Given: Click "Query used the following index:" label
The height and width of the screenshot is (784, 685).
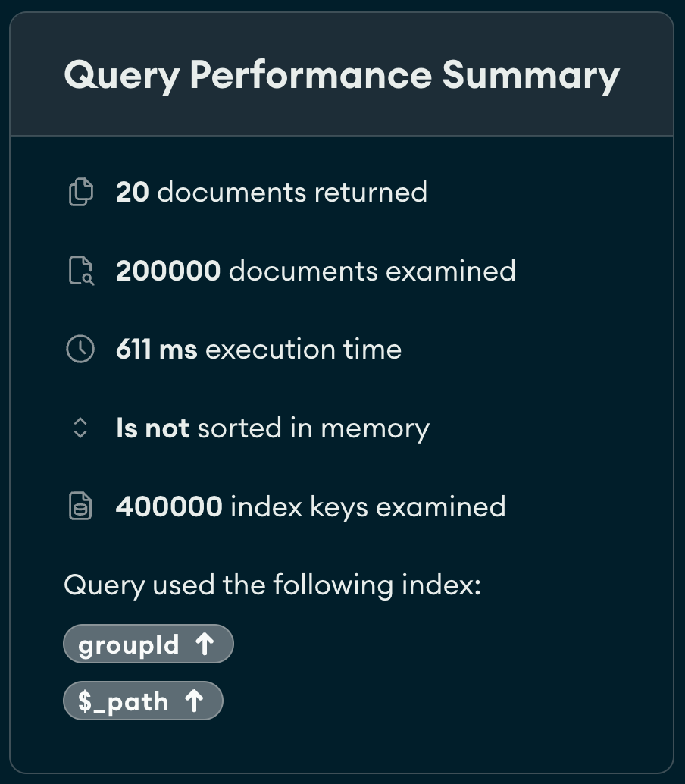Looking at the screenshot, I should pyautogui.click(x=272, y=585).
